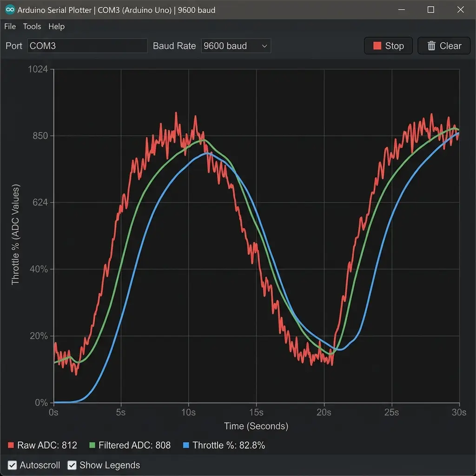
Task: Click the 'Port' field label
Action: 14,46
